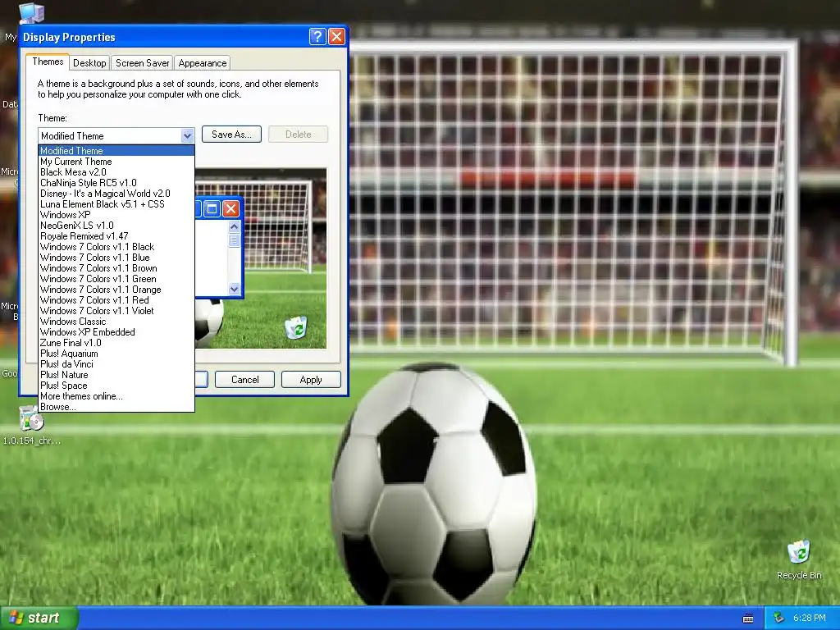Click the theme preview thumbnail image
Screen dimensions: 840x630
pos(261,258)
